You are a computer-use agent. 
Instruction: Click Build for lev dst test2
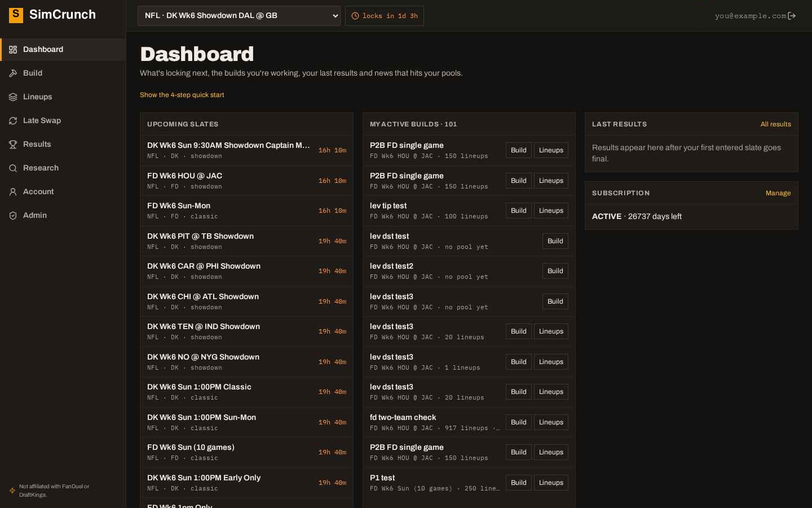(x=555, y=271)
